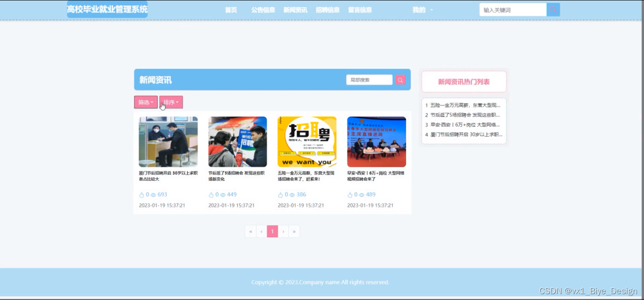644x300 pixels.
Task: Open 招聘信息 navigation item
Action: point(328,10)
